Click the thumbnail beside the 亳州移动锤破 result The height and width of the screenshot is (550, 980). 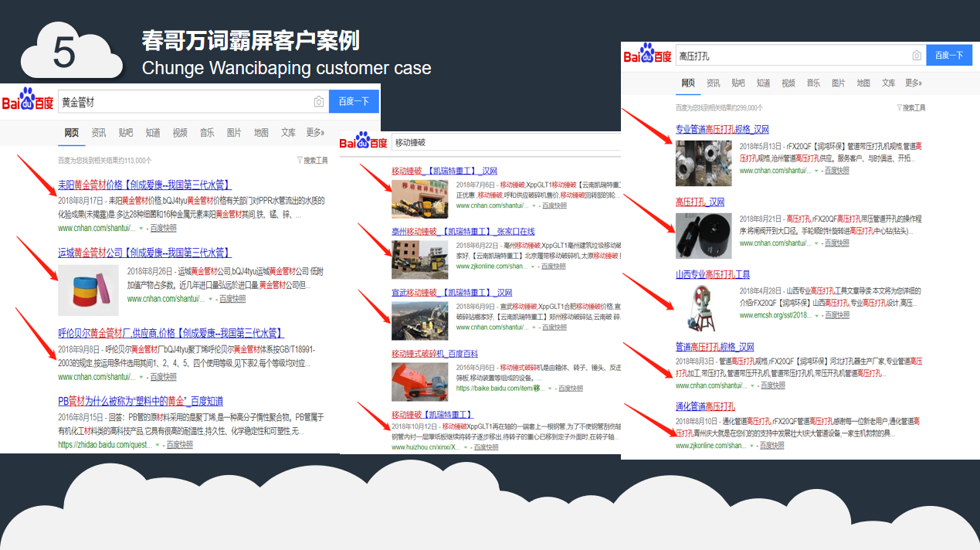tap(419, 259)
